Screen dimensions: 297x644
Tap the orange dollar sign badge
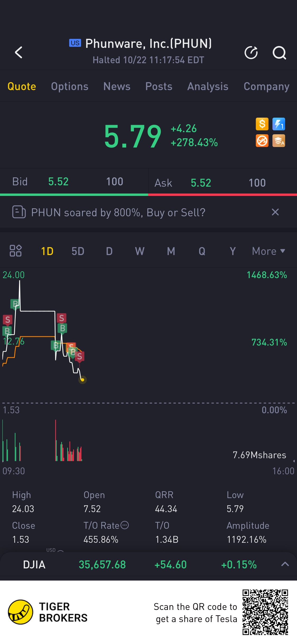pos(262,124)
